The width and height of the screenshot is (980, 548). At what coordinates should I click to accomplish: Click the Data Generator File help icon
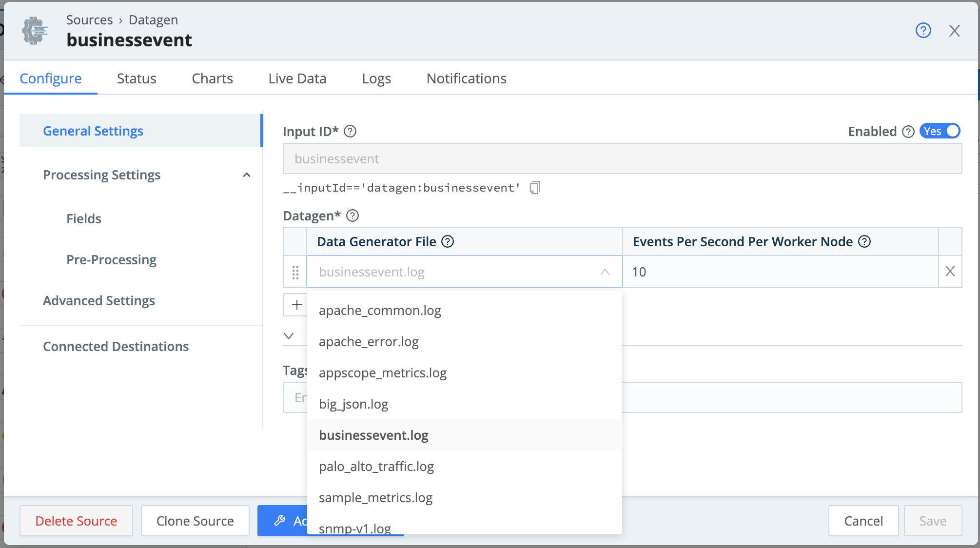click(x=448, y=241)
